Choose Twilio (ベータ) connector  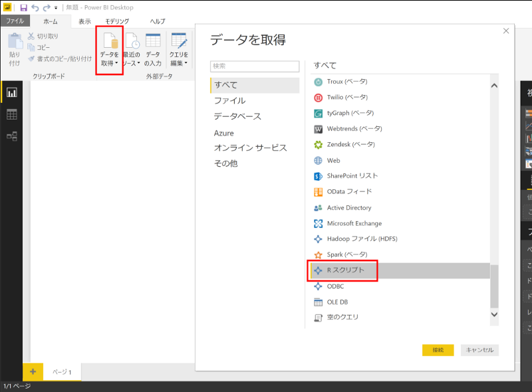click(x=400, y=97)
